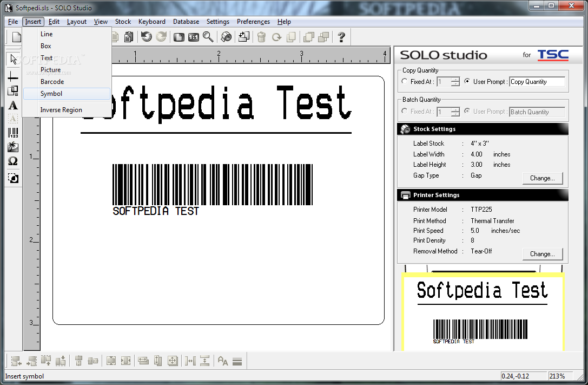The height and width of the screenshot is (385, 588).
Task: Click the label preview thumbnail
Action: [483, 311]
